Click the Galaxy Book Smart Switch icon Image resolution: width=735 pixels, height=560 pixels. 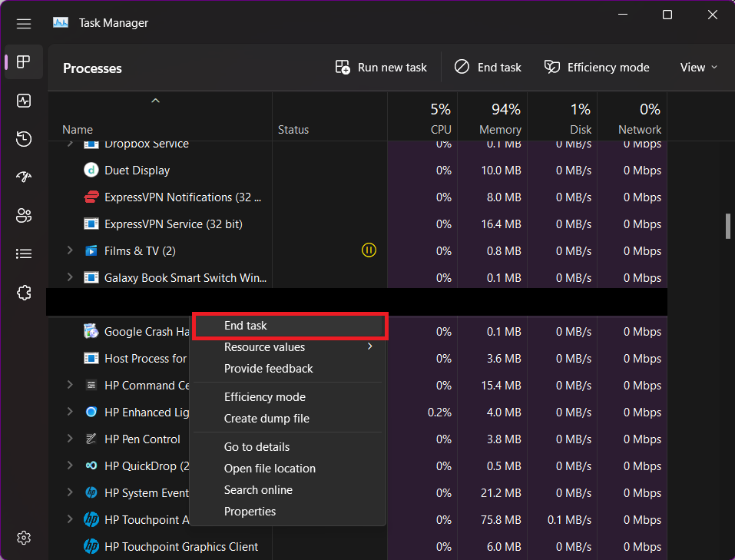click(91, 277)
